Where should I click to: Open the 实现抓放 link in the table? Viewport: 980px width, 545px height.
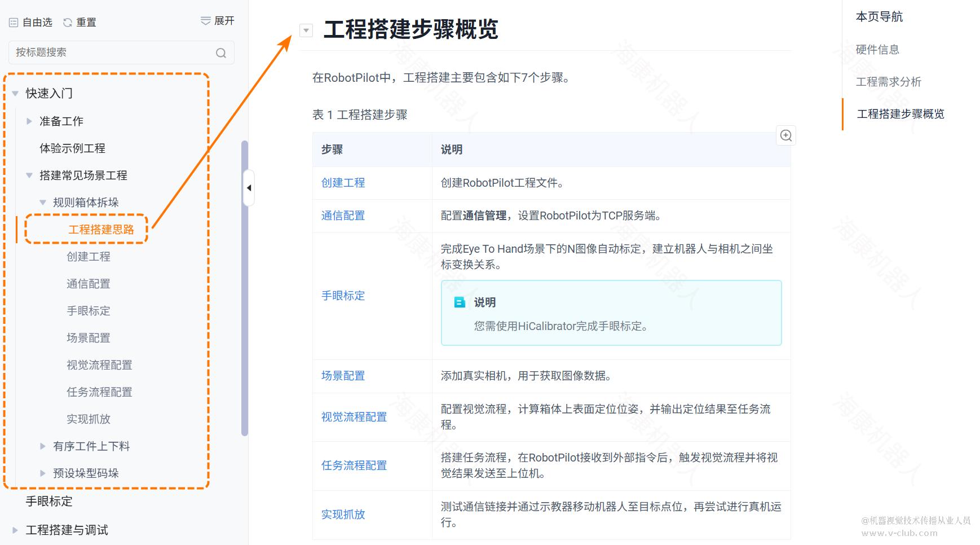click(342, 515)
